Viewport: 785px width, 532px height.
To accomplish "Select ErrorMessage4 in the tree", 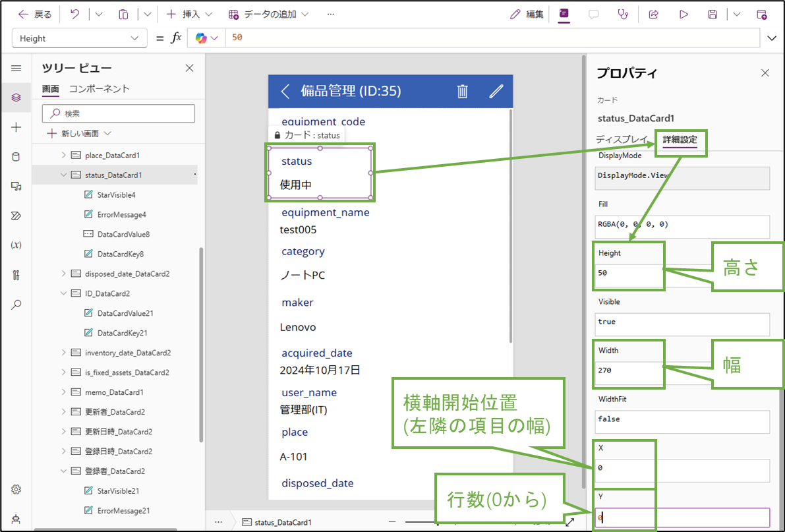I will click(122, 214).
